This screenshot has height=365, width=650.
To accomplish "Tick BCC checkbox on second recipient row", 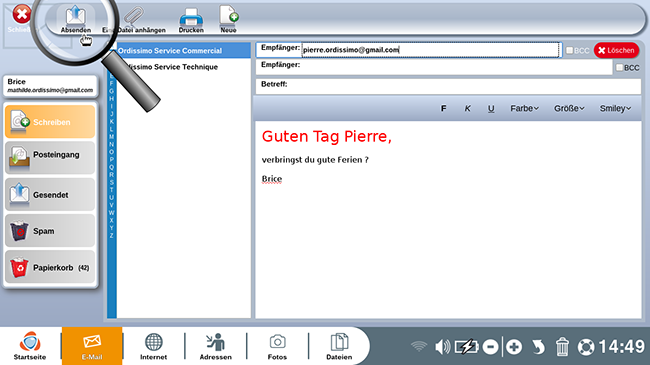I will (x=619, y=67).
